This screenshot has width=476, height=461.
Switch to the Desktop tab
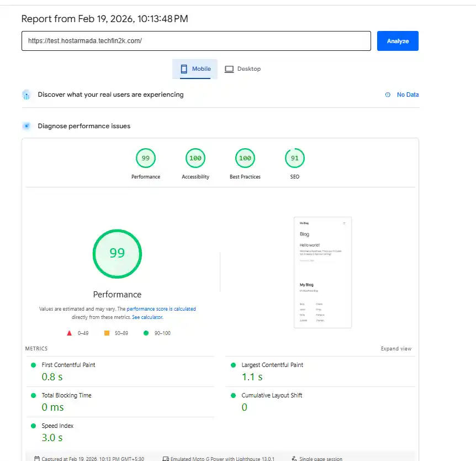click(242, 69)
